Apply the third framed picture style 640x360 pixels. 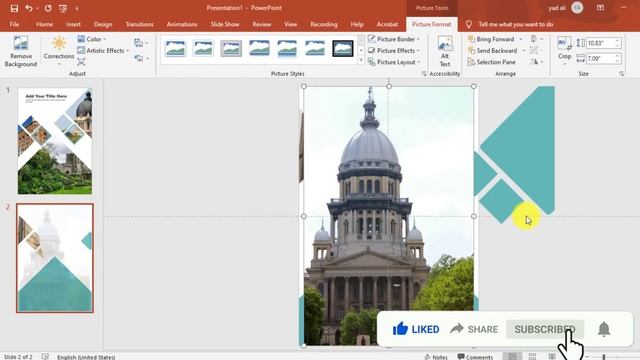coord(231,49)
